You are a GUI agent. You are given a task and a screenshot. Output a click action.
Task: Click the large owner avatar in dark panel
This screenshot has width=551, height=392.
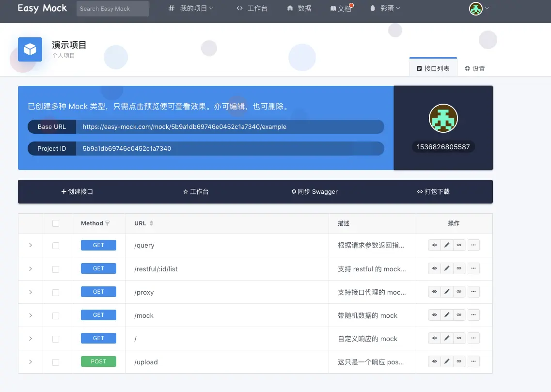point(443,118)
